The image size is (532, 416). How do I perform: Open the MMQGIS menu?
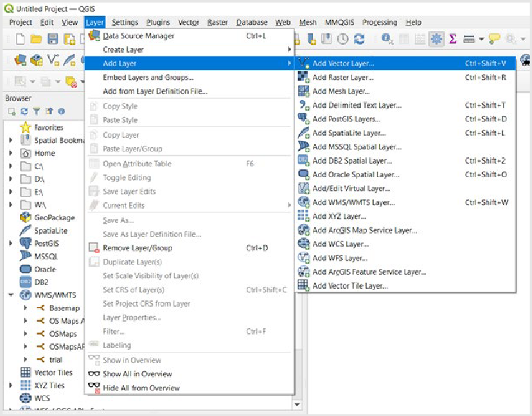click(339, 22)
